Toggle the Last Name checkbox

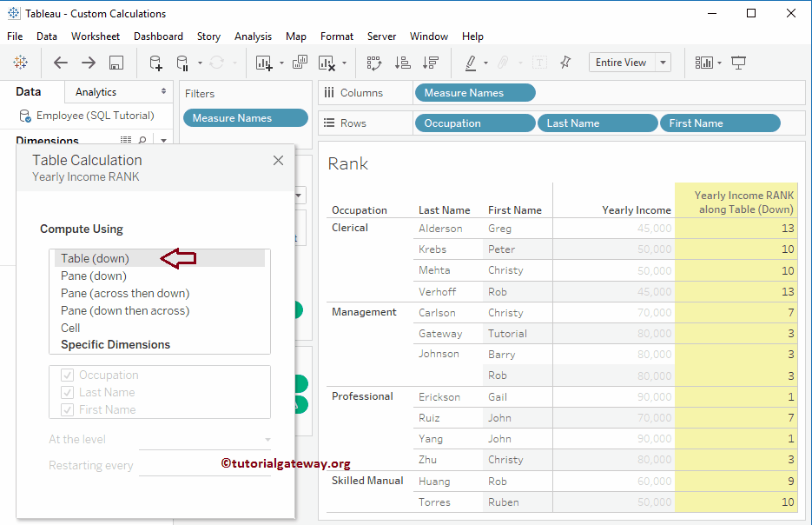pos(67,393)
